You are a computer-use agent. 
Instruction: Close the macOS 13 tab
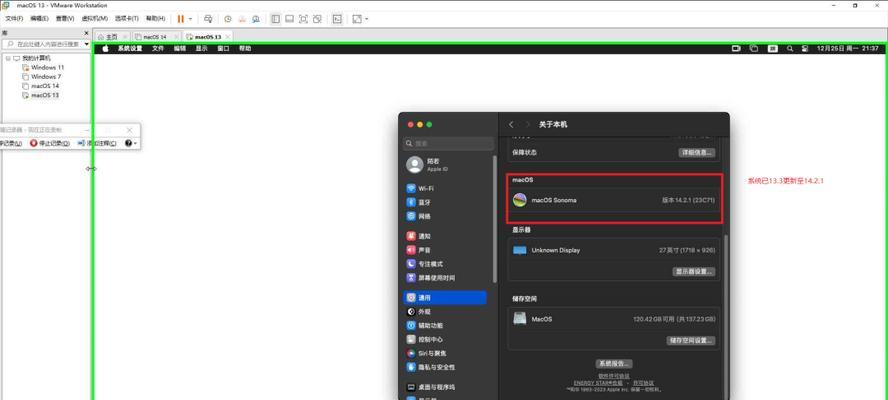[228, 36]
